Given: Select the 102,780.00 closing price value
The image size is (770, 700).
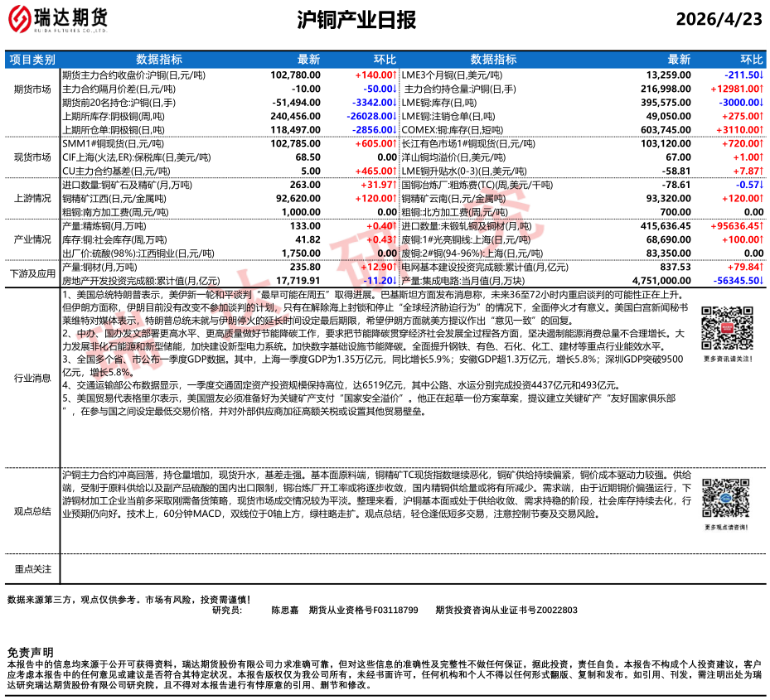Looking at the screenshot, I should [x=295, y=75].
